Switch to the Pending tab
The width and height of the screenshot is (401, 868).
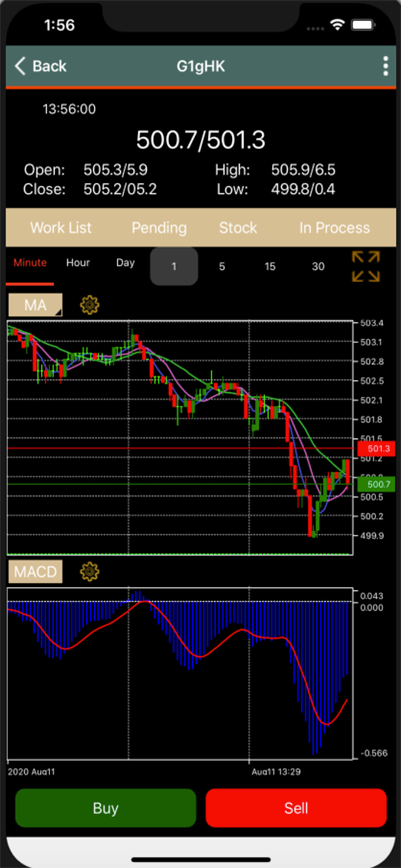click(x=159, y=227)
